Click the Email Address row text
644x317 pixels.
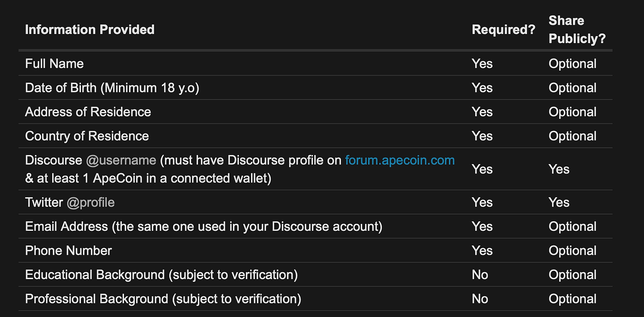pyautogui.click(x=204, y=226)
